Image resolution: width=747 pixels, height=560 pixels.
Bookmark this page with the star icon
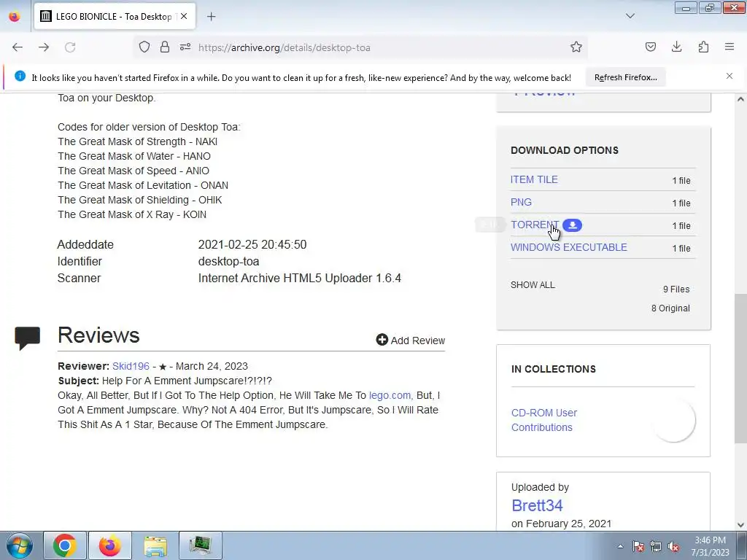click(576, 47)
